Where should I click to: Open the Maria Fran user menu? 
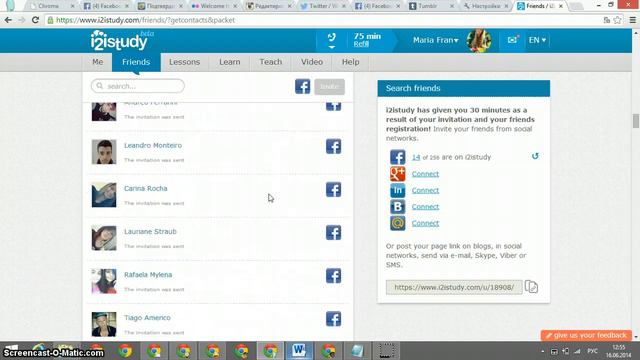pos(436,40)
